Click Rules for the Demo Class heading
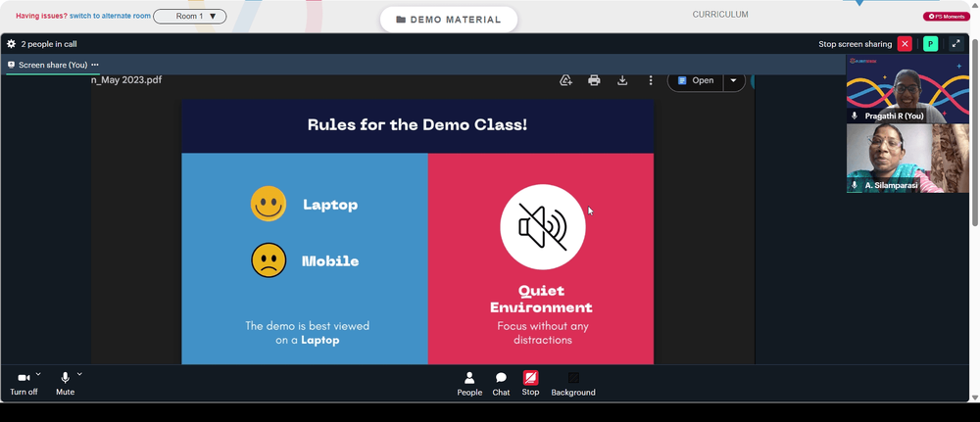This screenshot has height=422, width=980. click(x=417, y=125)
